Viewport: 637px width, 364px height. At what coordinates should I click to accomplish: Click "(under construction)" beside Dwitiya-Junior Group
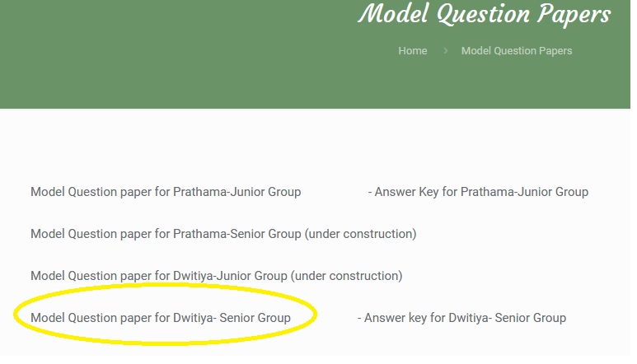click(347, 276)
